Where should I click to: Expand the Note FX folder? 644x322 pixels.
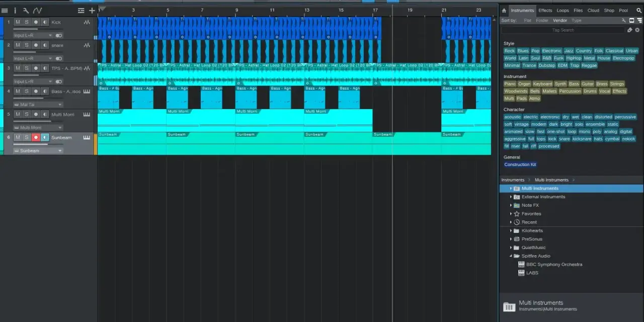[511, 205]
